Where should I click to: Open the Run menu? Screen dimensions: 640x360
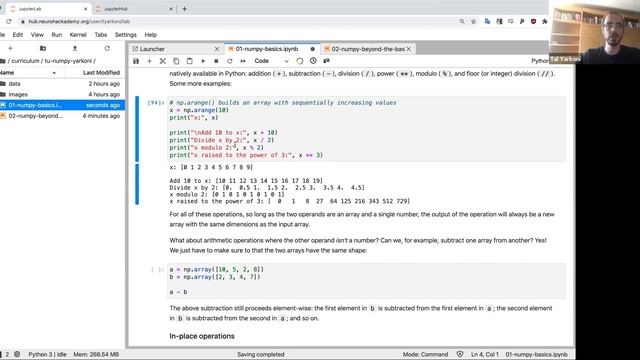[x=57, y=35]
